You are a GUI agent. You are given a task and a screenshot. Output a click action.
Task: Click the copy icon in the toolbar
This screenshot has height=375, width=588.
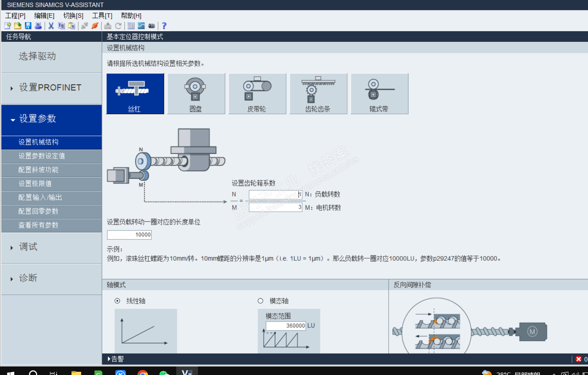61,26
